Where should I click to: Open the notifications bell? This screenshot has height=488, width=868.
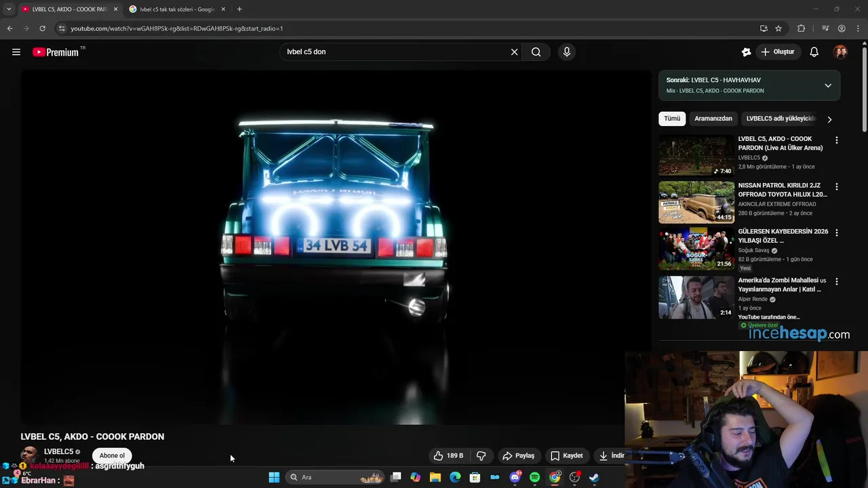coord(814,52)
